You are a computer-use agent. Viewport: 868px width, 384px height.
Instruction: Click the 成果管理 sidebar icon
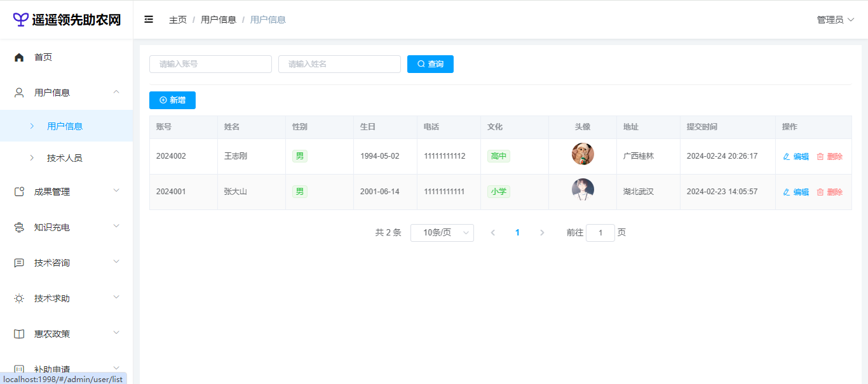[x=19, y=192]
